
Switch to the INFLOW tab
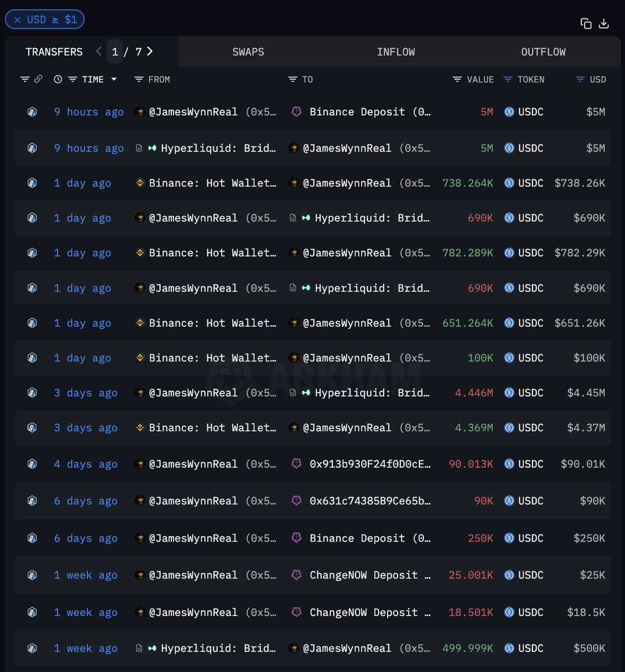[x=396, y=52]
